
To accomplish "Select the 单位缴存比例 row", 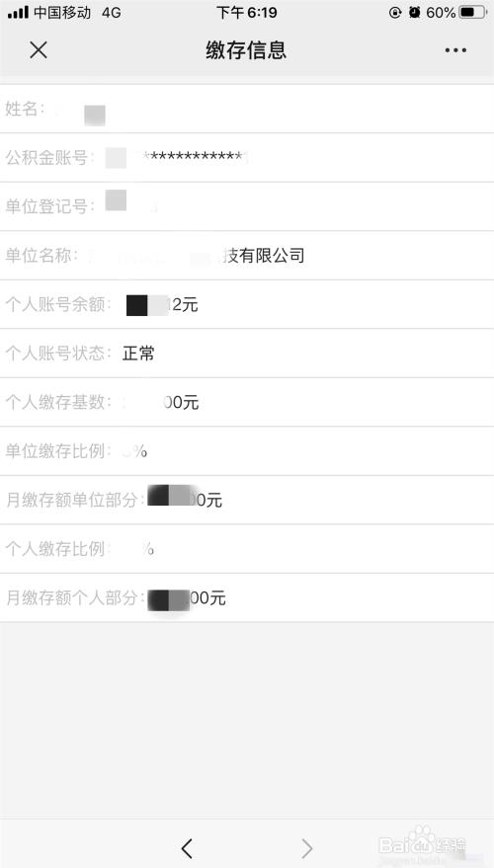I will 247,451.
